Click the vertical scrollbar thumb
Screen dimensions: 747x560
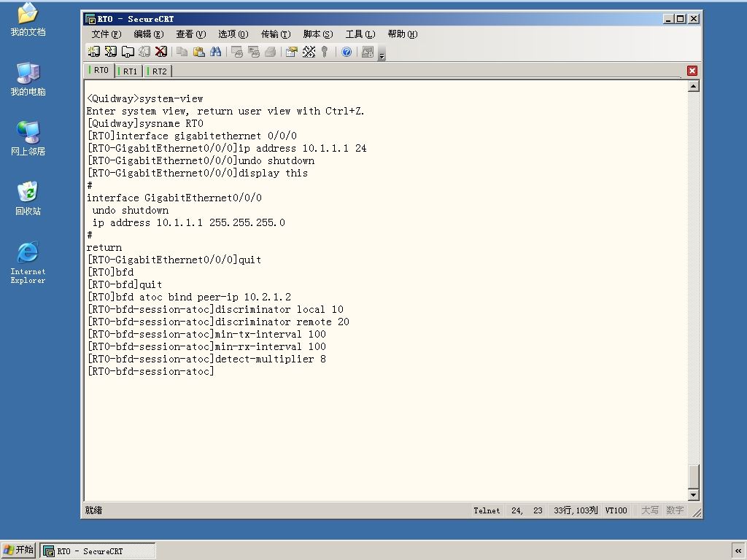(x=694, y=476)
